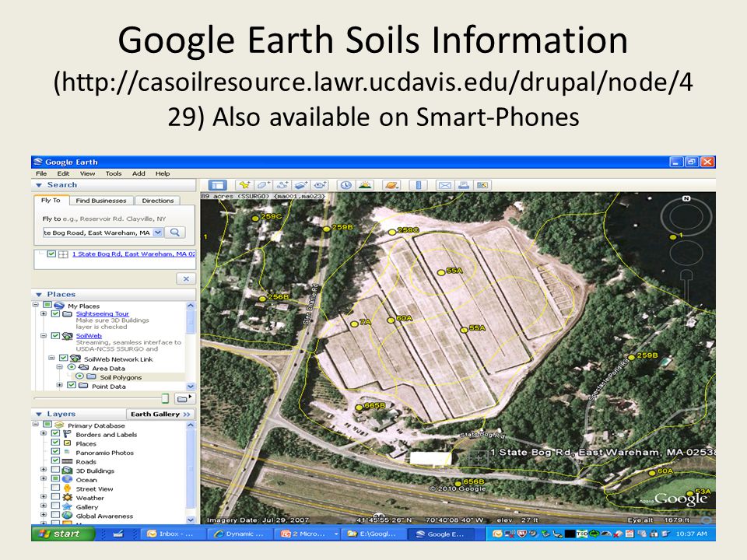Expand the 3D Buildings layer node
Image resolution: width=747 pixels, height=560 pixels.
(x=44, y=470)
